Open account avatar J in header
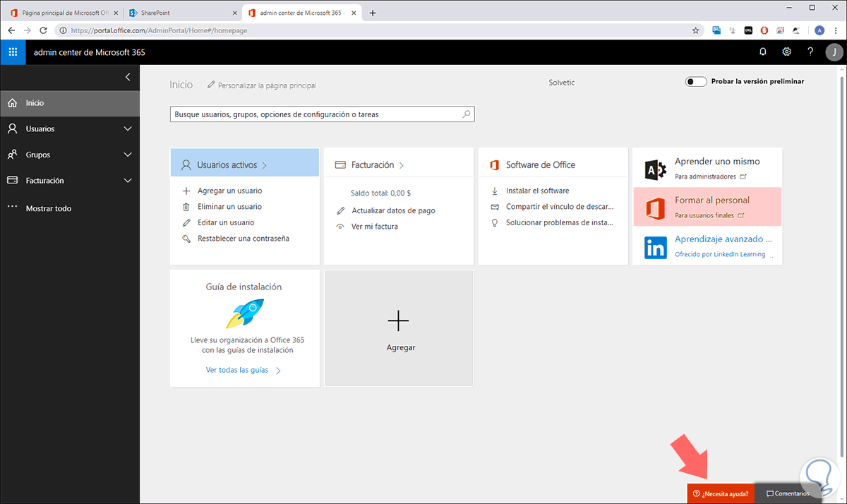847x504 pixels. 834,52
